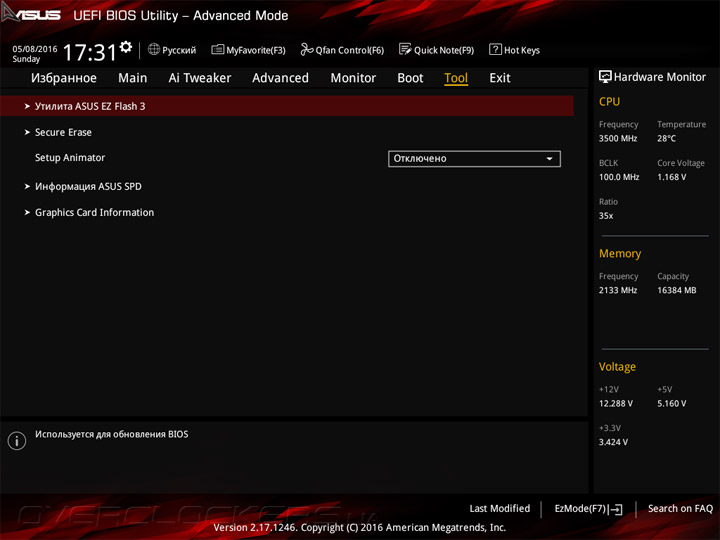Click the Hardware Monitor title text
Image resolution: width=720 pixels, height=540 pixels.
659,77
